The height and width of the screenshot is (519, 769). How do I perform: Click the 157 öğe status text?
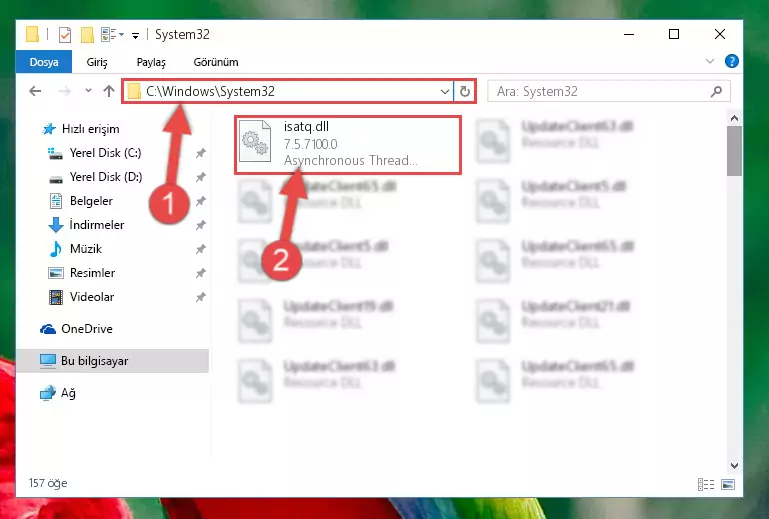point(48,483)
